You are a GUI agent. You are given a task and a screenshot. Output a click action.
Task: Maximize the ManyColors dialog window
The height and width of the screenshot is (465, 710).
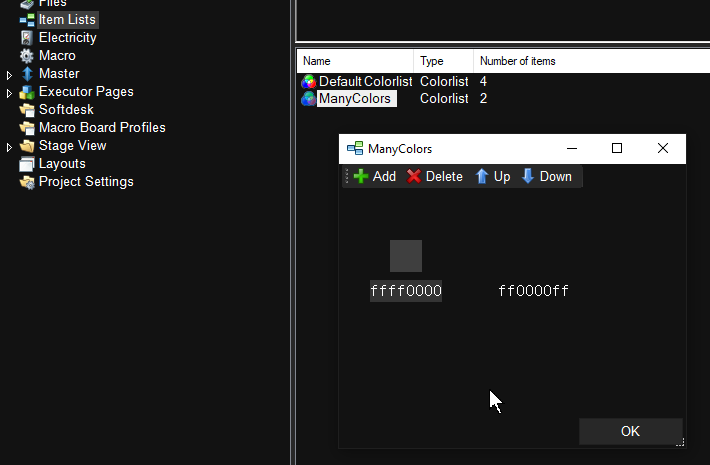(x=617, y=148)
